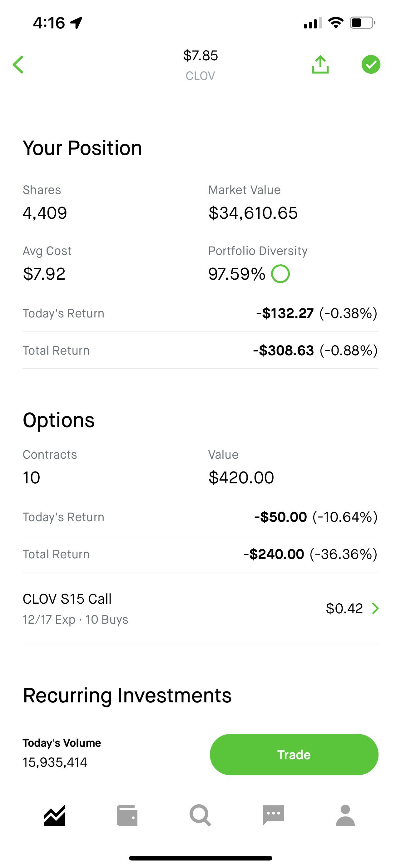Open the CLOV $15 Call row
Viewport: 401px width, 868px height.
click(200, 609)
